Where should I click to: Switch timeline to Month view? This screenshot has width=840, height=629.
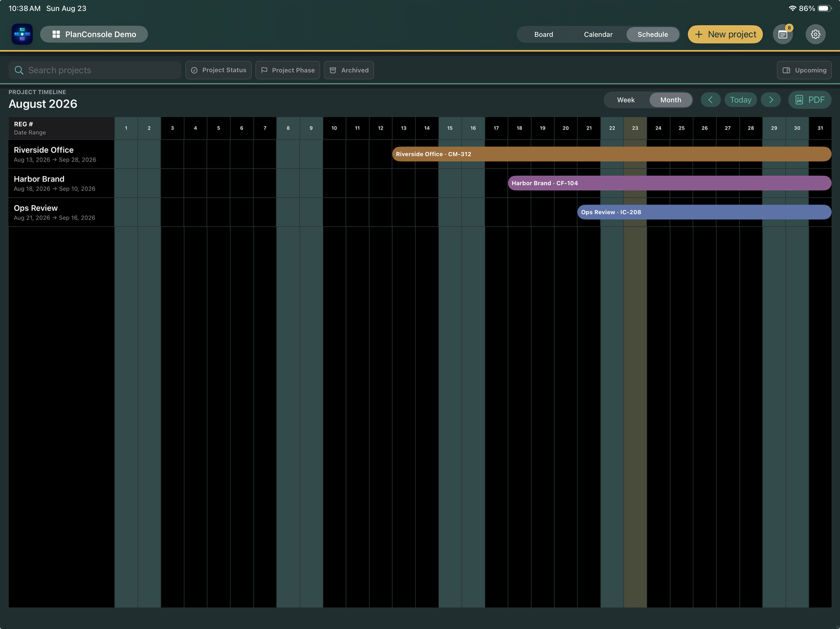click(x=670, y=100)
